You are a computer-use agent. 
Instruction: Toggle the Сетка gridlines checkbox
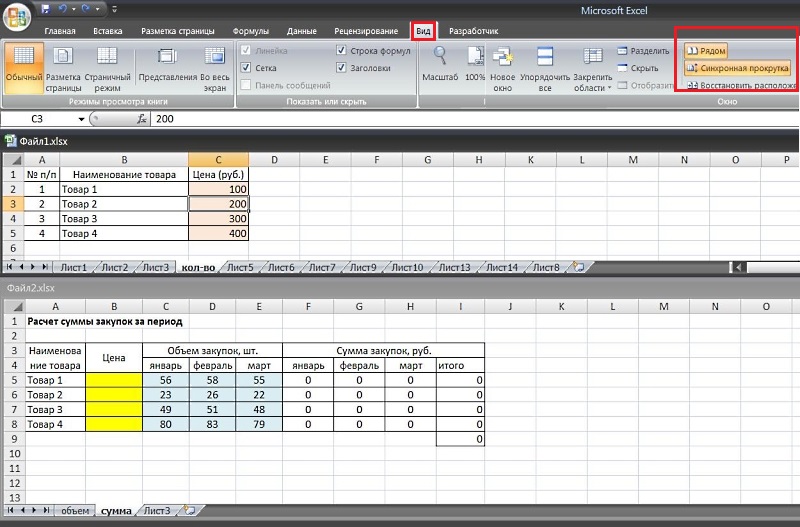[x=246, y=68]
